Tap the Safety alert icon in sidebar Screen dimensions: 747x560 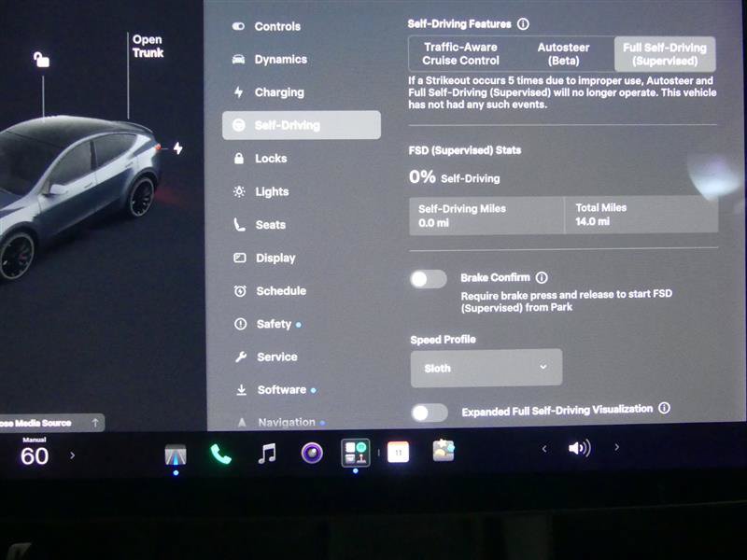pyautogui.click(x=241, y=324)
